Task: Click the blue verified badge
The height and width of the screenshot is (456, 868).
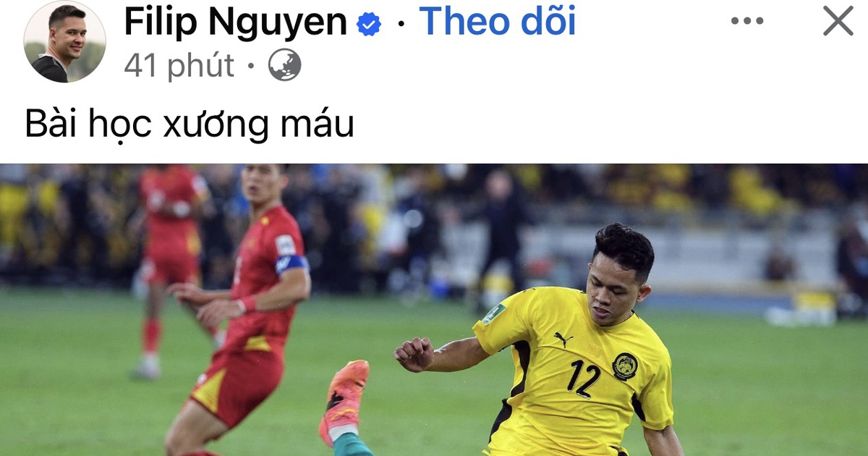Action: [x=369, y=25]
